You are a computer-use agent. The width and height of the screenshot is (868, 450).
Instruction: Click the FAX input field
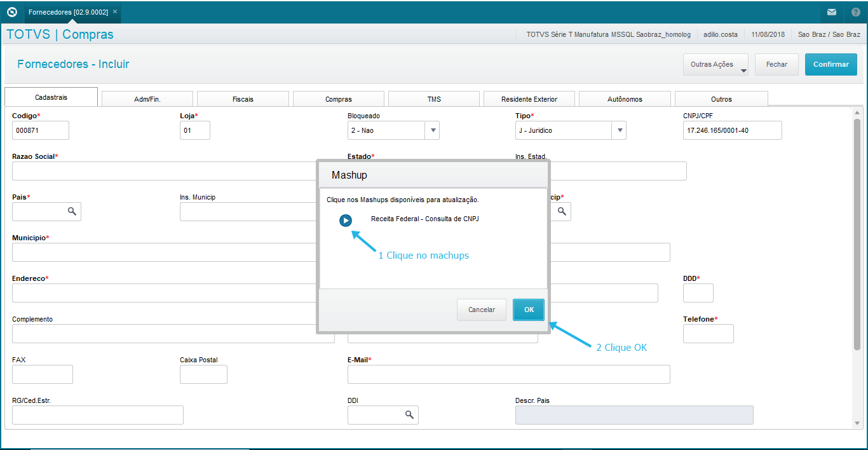click(x=43, y=374)
